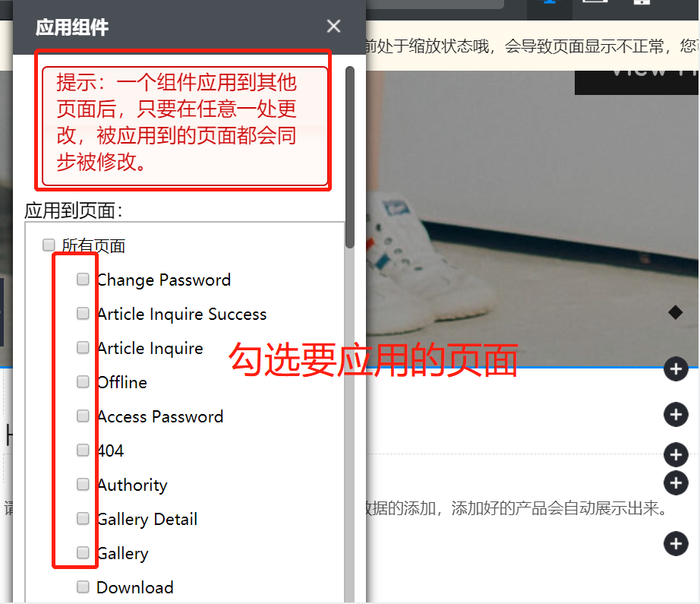Click the page list's inner scrollbar track
Screen dimensions: 700x604
click(348, 425)
